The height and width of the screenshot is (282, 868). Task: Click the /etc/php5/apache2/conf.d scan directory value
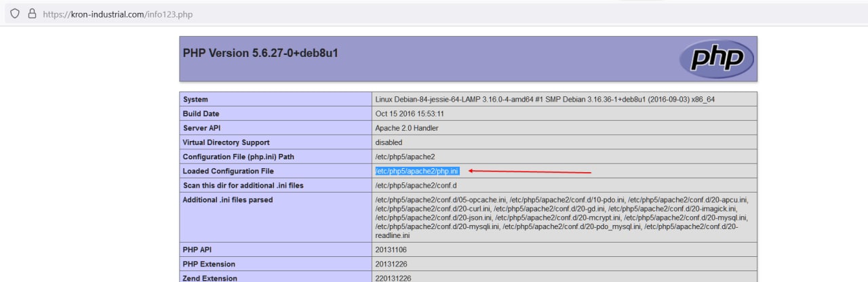416,185
